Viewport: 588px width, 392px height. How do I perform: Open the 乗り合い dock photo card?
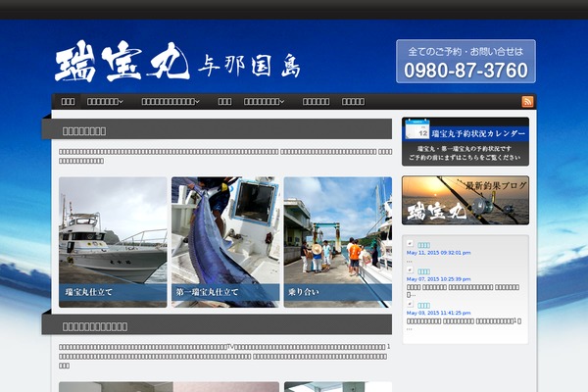click(x=338, y=242)
